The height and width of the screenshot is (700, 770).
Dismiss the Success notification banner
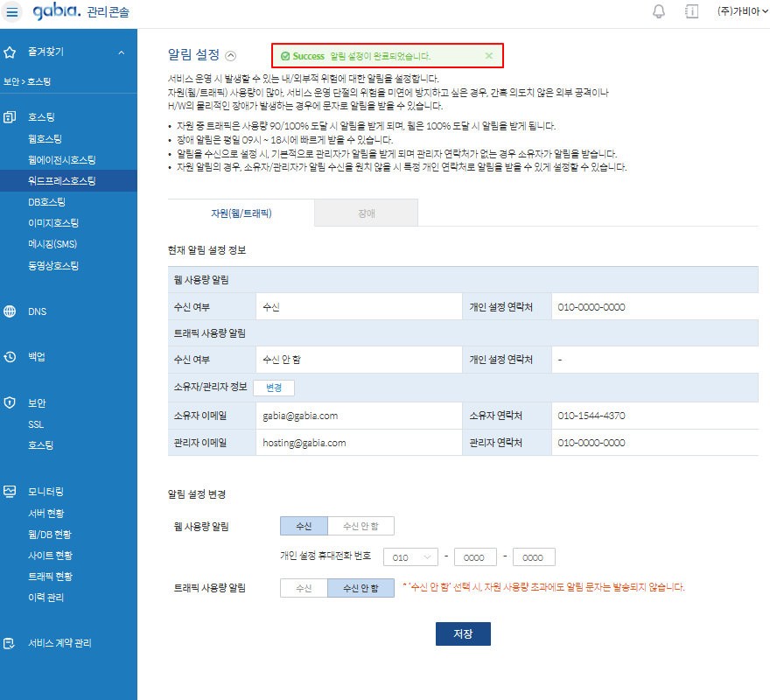click(489, 56)
